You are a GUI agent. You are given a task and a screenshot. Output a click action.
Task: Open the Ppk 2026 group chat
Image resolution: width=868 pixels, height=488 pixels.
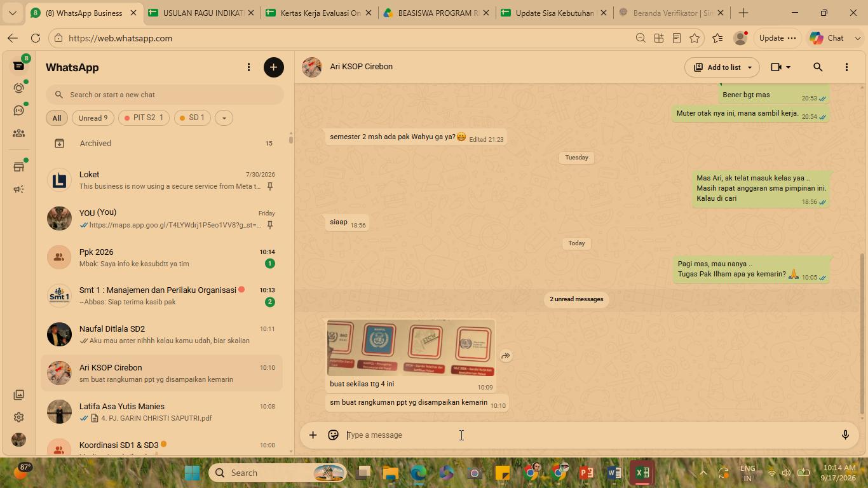pos(164,257)
